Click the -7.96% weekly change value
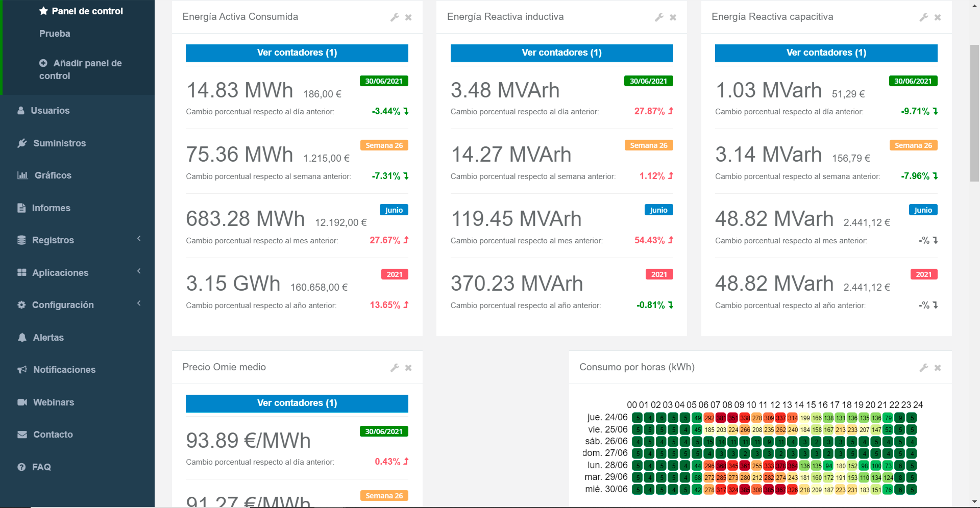980x508 pixels. tap(915, 176)
